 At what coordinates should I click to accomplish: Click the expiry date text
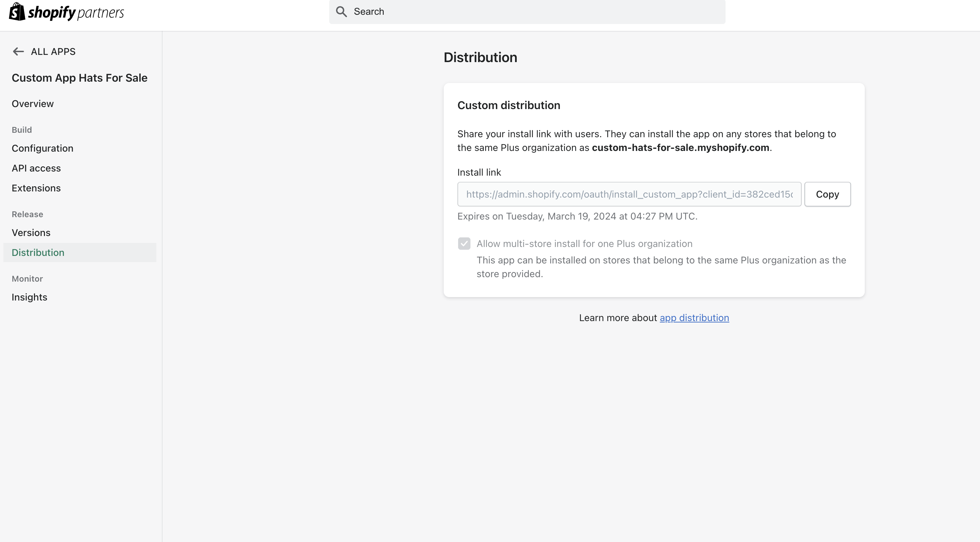(x=577, y=216)
